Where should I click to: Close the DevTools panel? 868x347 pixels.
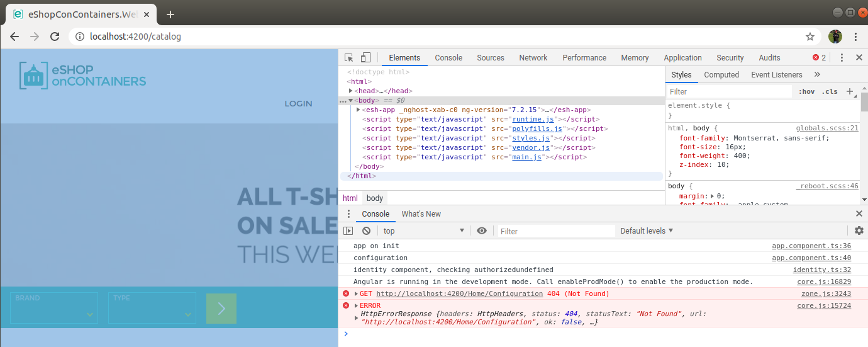pos(859,57)
